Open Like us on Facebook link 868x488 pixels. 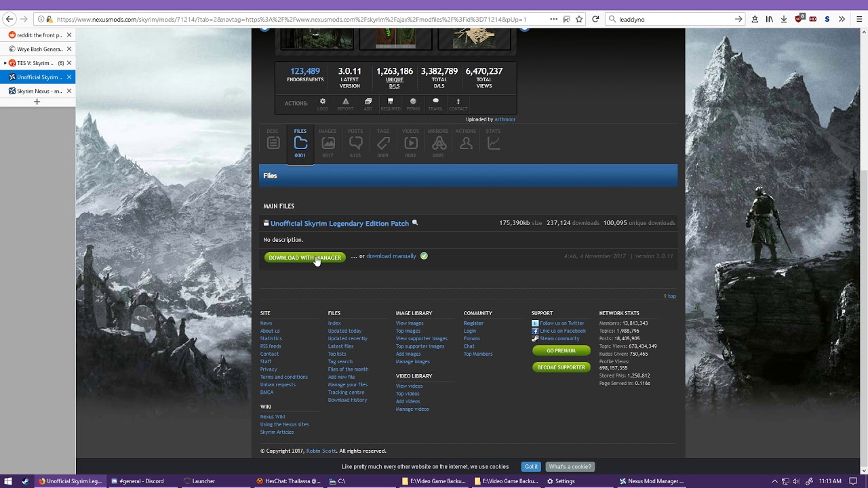tap(563, 331)
